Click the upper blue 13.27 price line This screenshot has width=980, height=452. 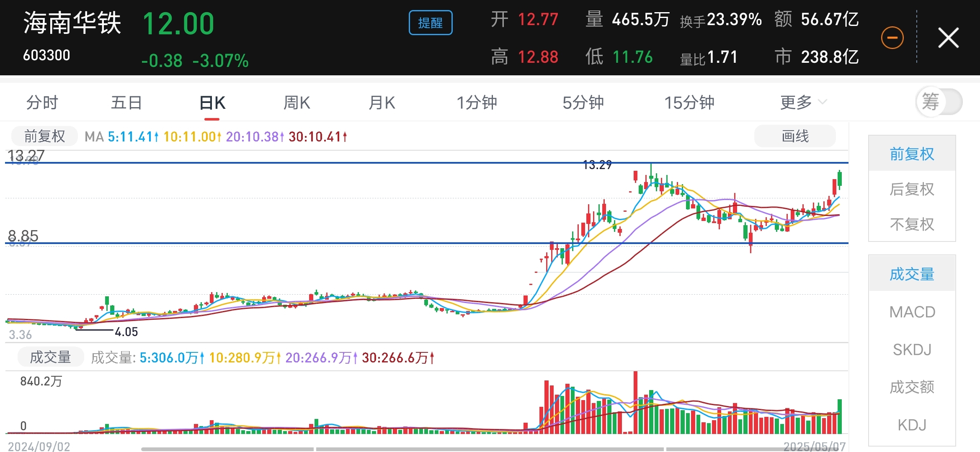[x=426, y=162]
